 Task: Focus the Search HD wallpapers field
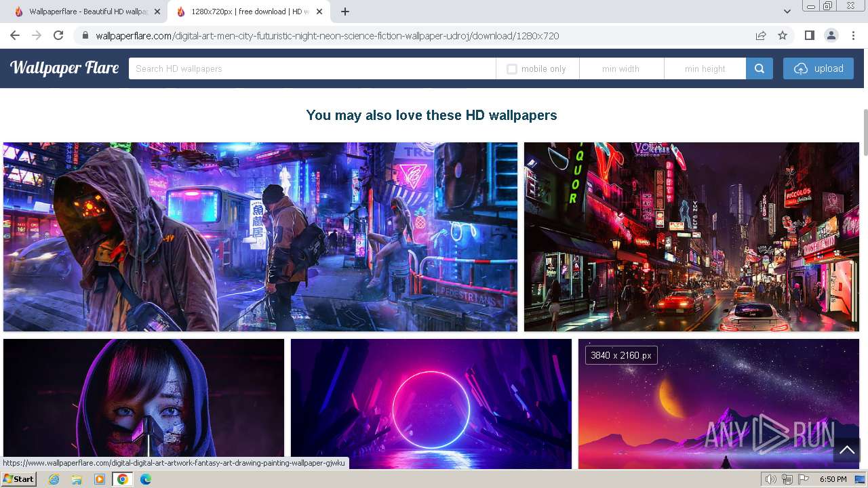click(312, 68)
